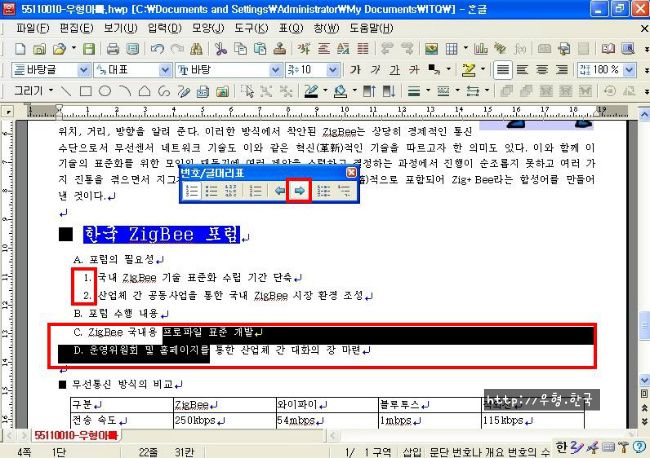Screen dimensions: 650x458
Task: Cut selection with the scissors icon
Action: [221, 49]
